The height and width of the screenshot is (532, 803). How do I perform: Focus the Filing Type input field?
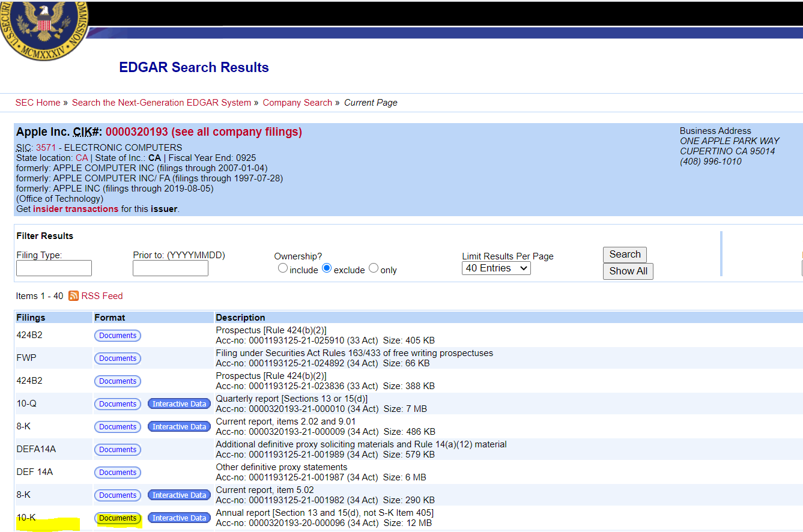tap(54, 268)
